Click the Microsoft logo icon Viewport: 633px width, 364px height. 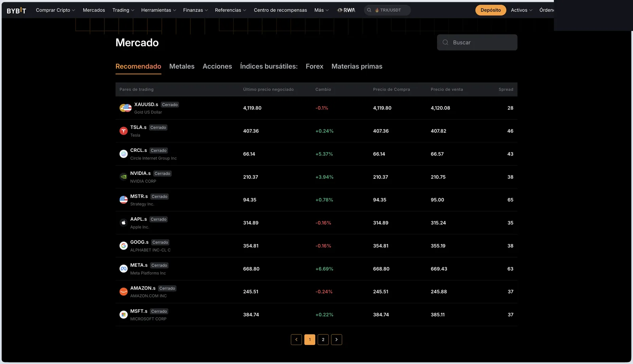[123, 315]
